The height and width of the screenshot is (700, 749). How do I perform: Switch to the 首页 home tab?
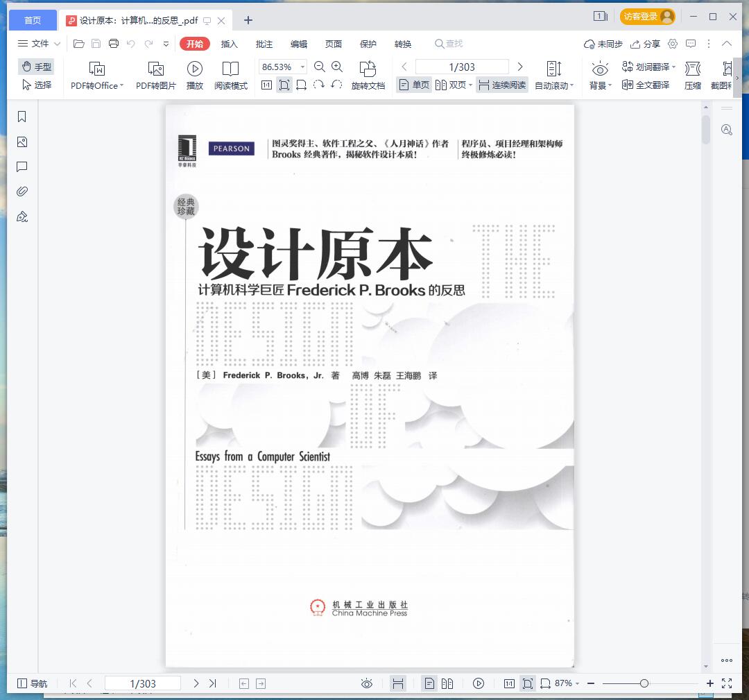point(33,20)
